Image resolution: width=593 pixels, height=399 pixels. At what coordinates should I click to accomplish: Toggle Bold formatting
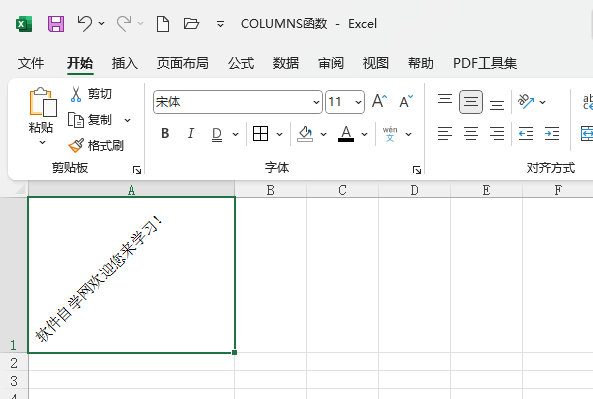tap(165, 134)
